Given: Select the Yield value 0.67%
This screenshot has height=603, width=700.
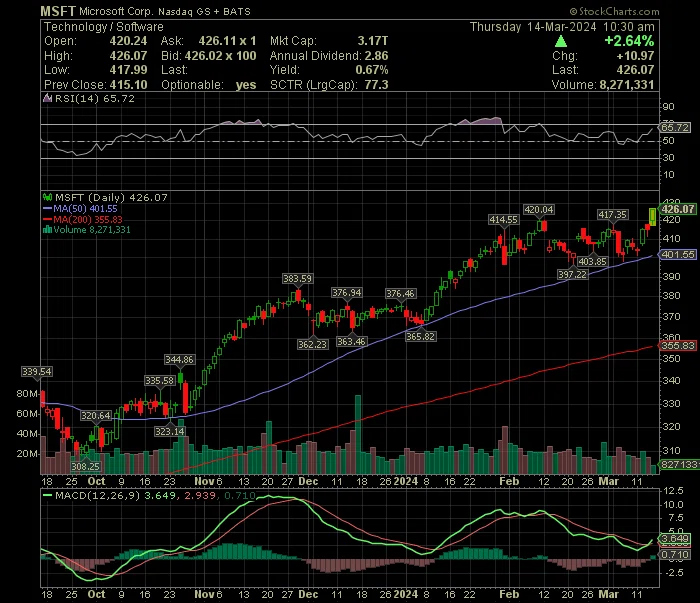Looking at the screenshot, I should pos(371,70).
